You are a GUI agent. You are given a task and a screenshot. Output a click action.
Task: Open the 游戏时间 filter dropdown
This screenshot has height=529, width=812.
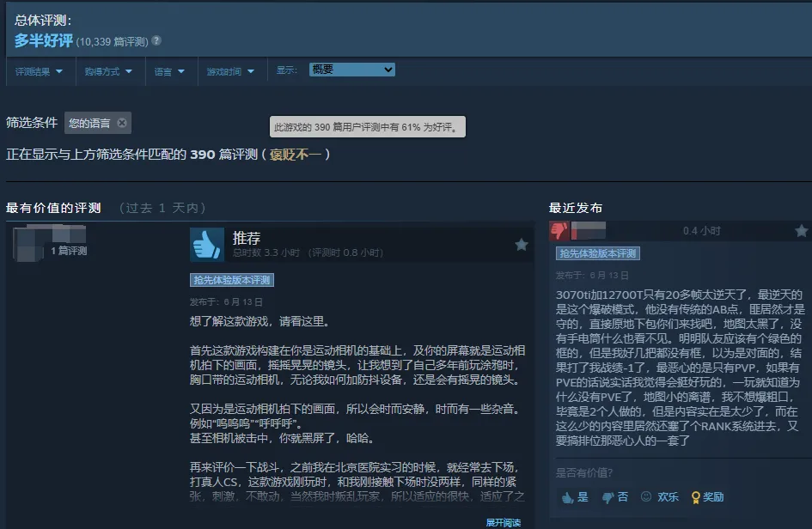point(230,71)
